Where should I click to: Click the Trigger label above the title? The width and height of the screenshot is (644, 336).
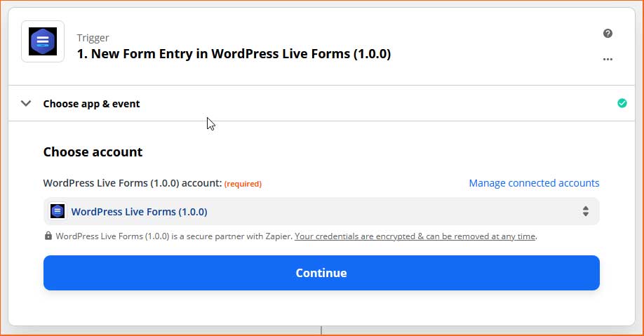pos(93,38)
